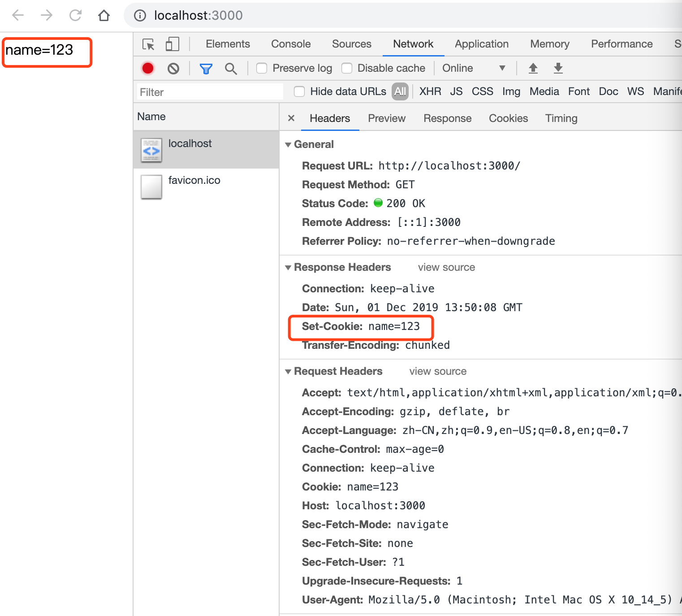The image size is (682, 616).
Task: Filter requests by JS type
Action: (x=456, y=91)
